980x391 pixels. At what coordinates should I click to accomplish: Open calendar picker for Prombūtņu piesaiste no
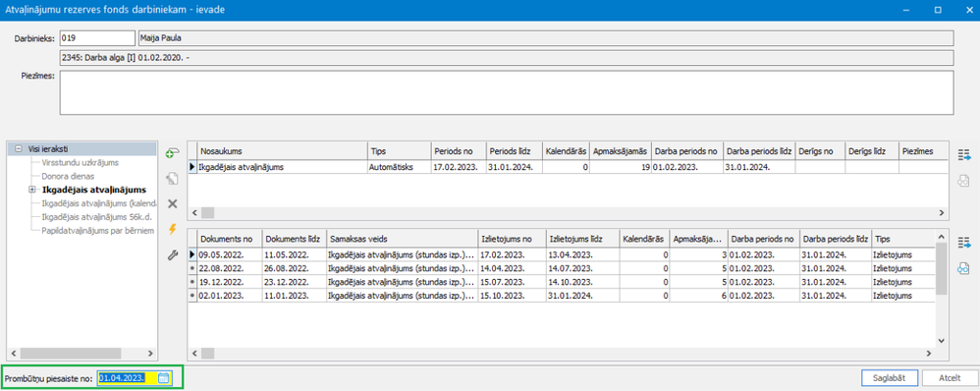pyautogui.click(x=164, y=378)
